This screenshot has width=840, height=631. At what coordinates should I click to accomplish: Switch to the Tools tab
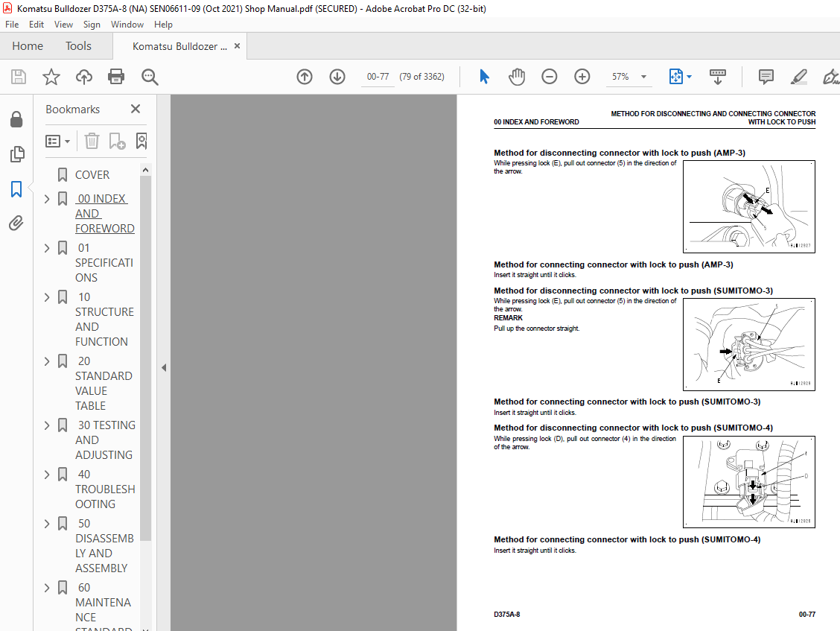click(x=78, y=46)
